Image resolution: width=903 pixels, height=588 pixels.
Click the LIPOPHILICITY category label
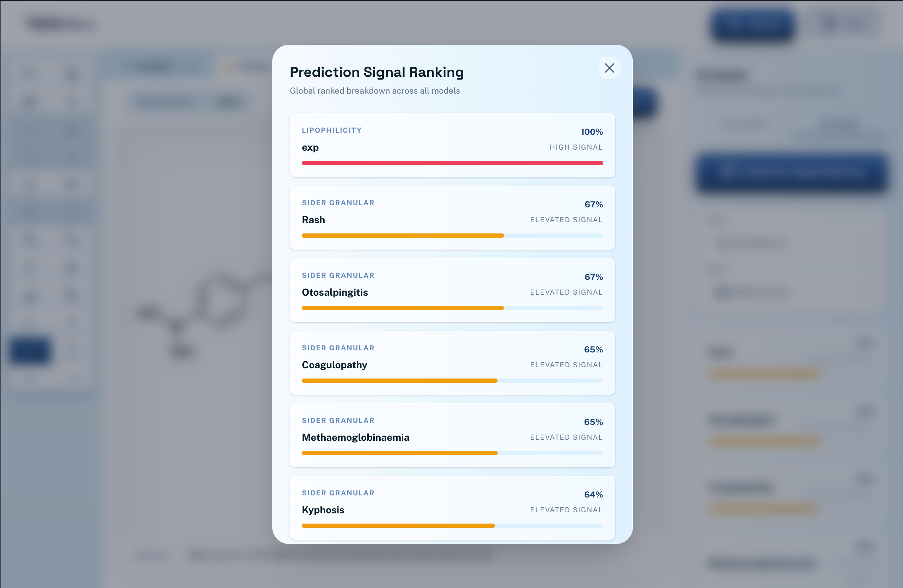point(331,130)
